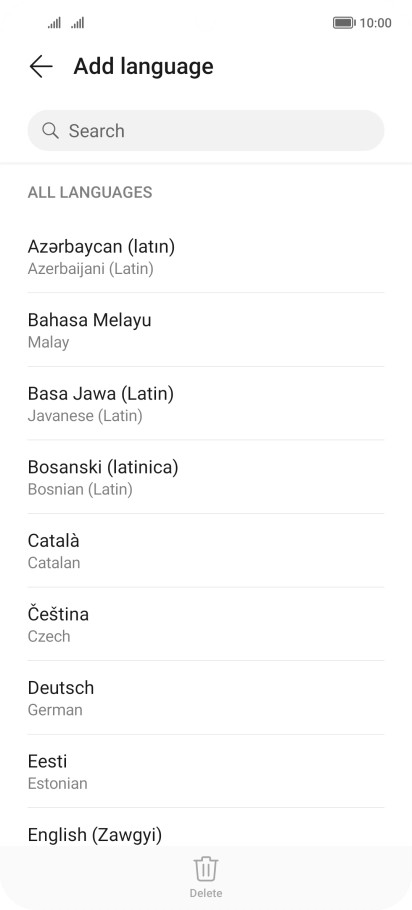Tap the back arrow icon
The width and height of the screenshot is (412, 910).
pyautogui.click(x=41, y=66)
